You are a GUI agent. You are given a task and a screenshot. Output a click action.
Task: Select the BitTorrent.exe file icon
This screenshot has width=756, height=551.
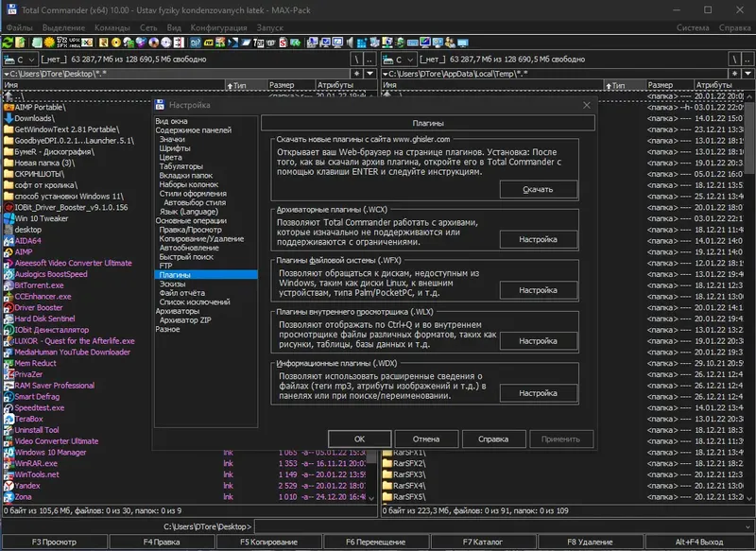coord(9,285)
